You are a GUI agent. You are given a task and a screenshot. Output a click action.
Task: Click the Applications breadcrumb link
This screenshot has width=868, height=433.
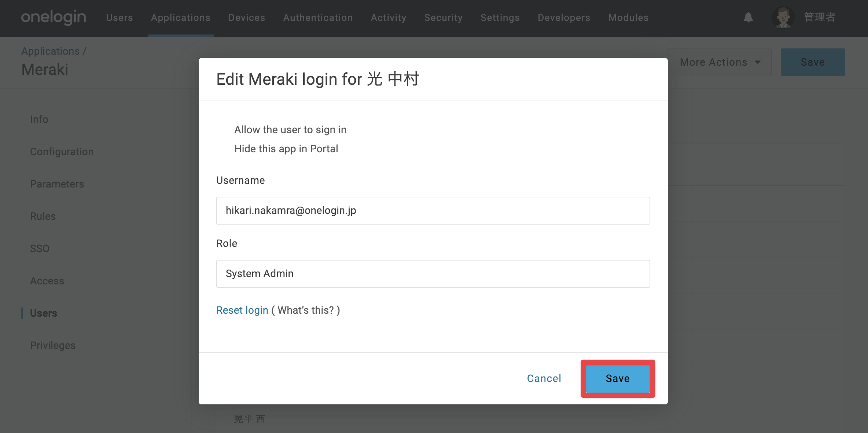50,51
